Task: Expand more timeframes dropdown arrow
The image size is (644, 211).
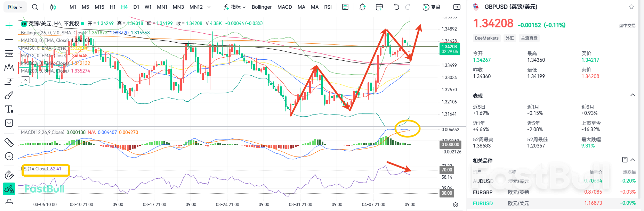Action: 209,7
